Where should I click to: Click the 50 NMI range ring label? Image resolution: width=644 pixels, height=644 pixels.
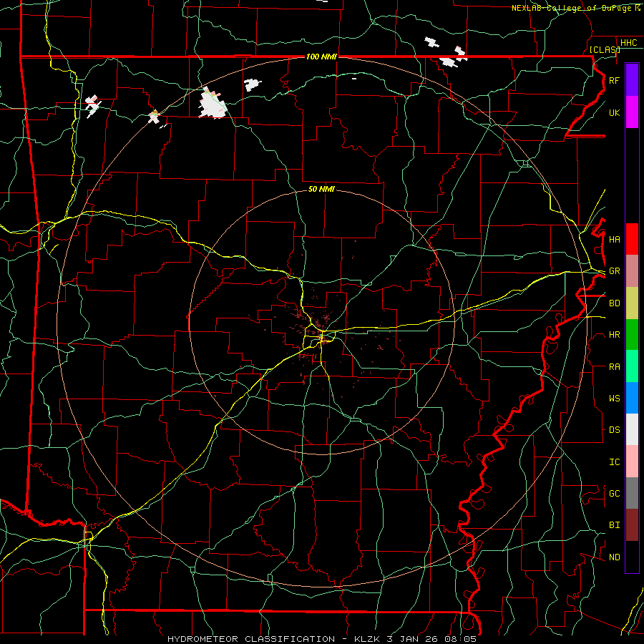[x=321, y=189]
